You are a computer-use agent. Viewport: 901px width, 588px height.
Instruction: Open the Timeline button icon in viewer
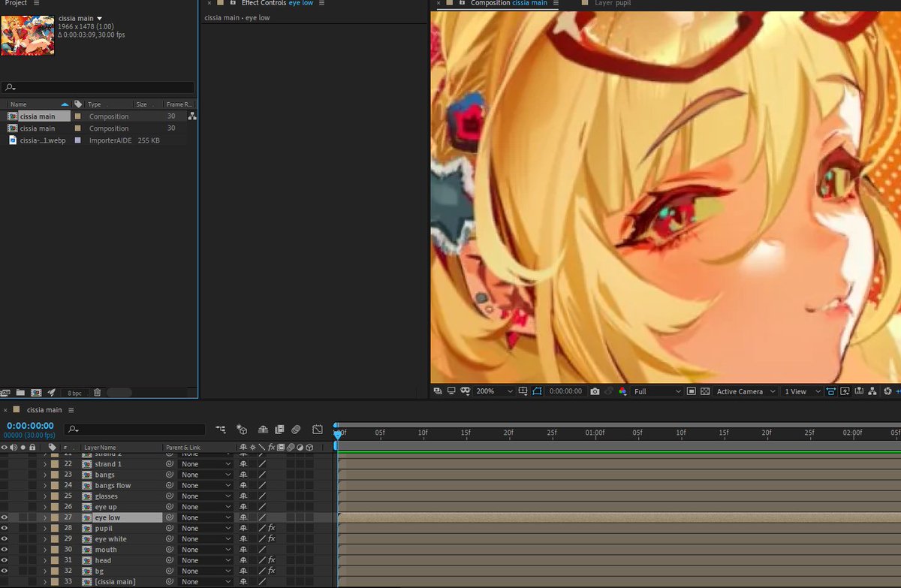pyautogui.click(x=859, y=391)
